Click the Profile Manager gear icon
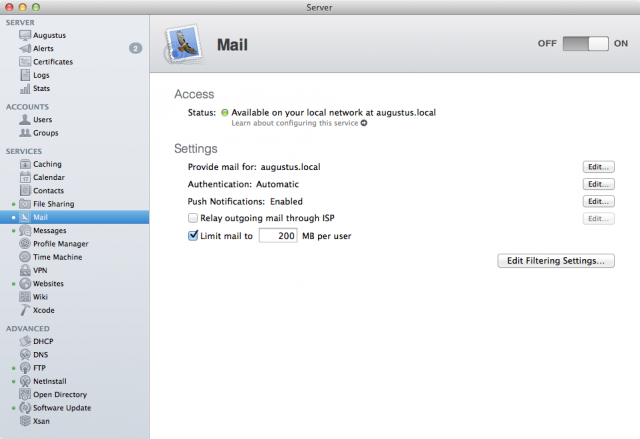This screenshot has width=640, height=439. 25,244
